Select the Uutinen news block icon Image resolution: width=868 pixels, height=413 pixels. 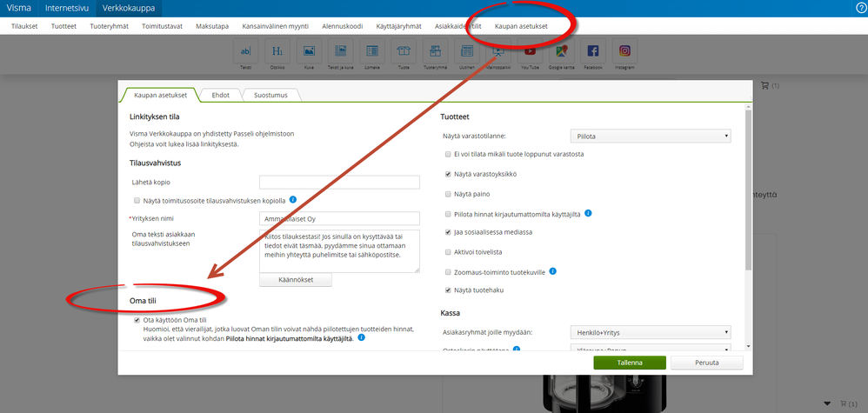467,51
